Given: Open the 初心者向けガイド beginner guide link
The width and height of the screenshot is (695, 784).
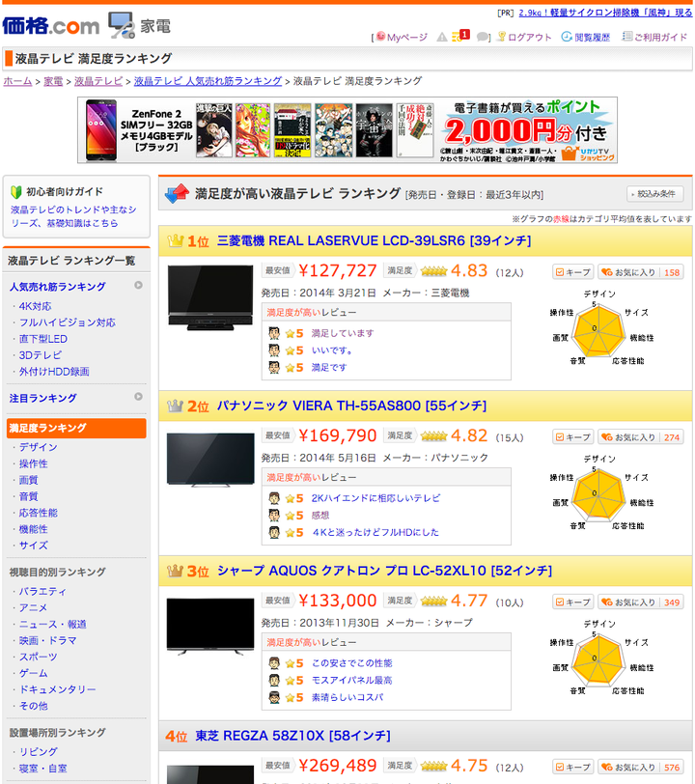Looking at the screenshot, I should 73,216.
